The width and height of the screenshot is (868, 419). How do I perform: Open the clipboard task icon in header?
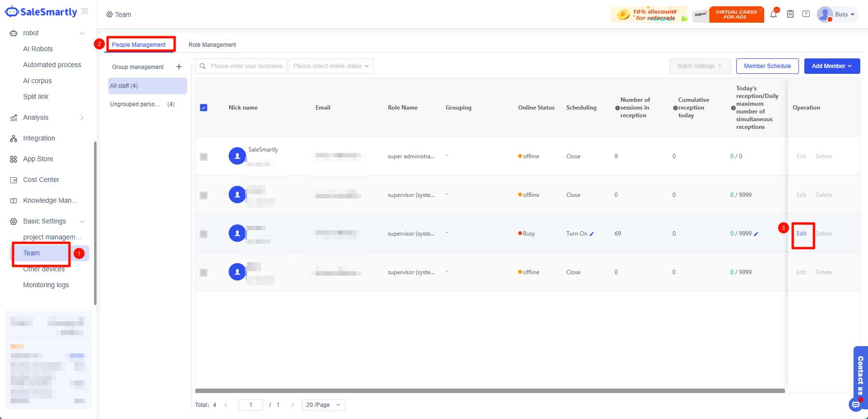pyautogui.click(x=790, y=14)
